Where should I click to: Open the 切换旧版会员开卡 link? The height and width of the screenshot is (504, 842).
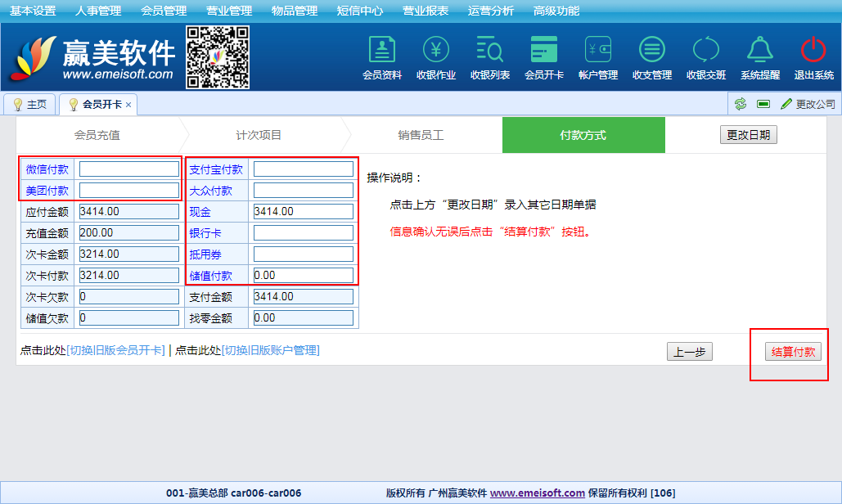(115, 350)
